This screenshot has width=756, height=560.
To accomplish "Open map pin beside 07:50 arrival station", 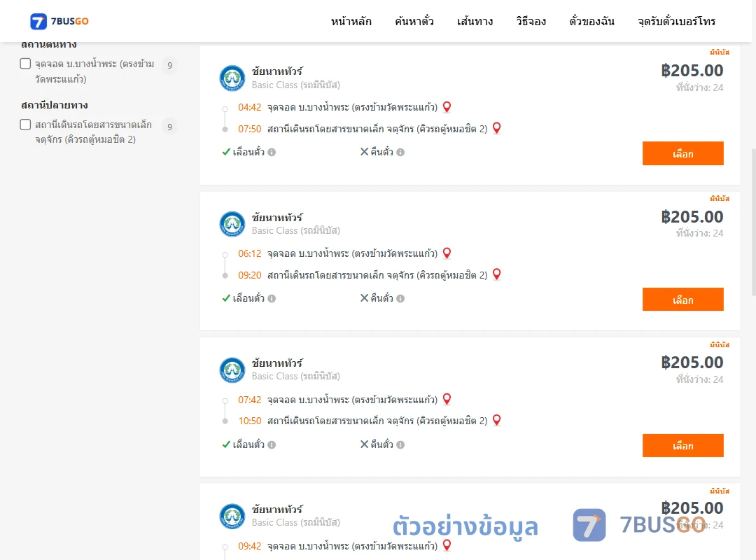I will pos(496,128).
